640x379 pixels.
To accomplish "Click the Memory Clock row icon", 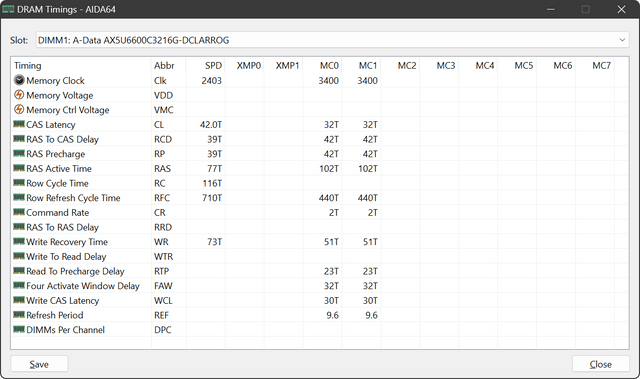I will [x=19, y=80].
